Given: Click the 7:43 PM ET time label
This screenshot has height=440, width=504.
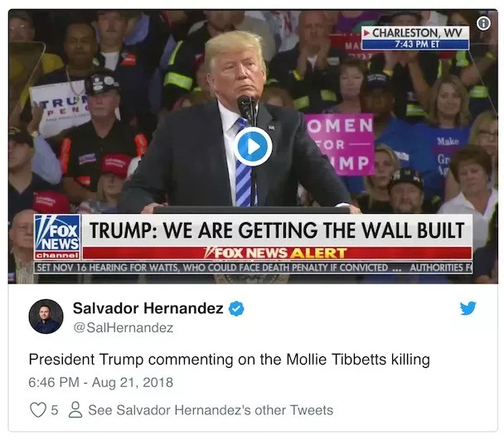Looking at the screenshot, I should pyautogui.click(x=415, y=45).
